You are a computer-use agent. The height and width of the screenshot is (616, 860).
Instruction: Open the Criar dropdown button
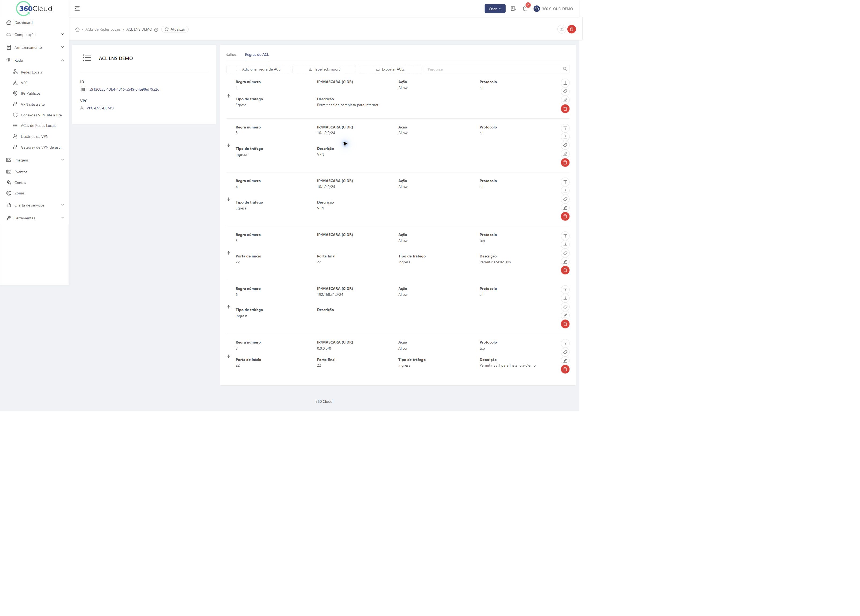[x=495, y=9]
